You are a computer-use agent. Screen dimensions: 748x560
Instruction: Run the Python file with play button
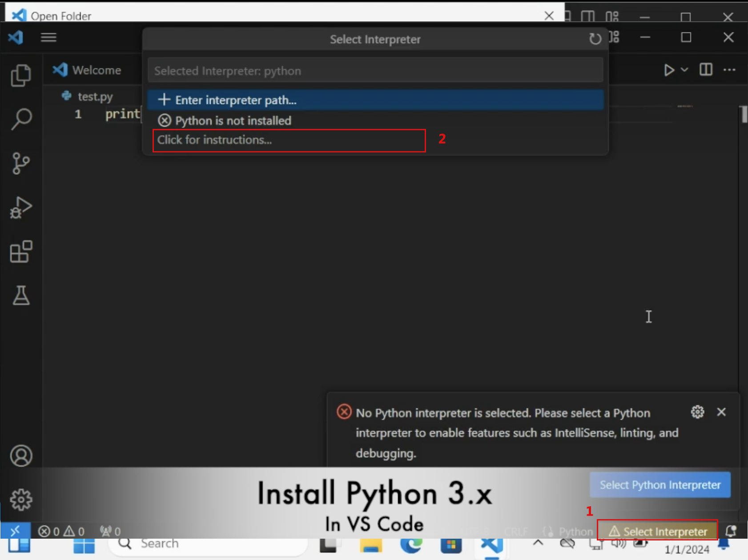pyautogui.click(x=669, y=70)
